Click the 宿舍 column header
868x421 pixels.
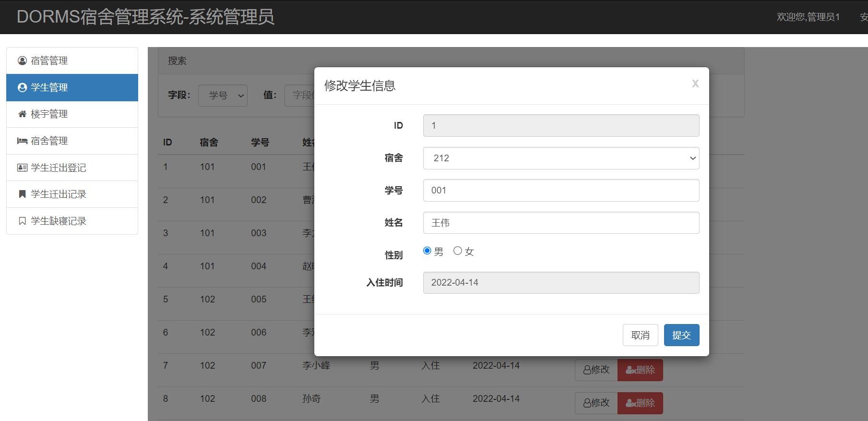[x=209, y=142]
